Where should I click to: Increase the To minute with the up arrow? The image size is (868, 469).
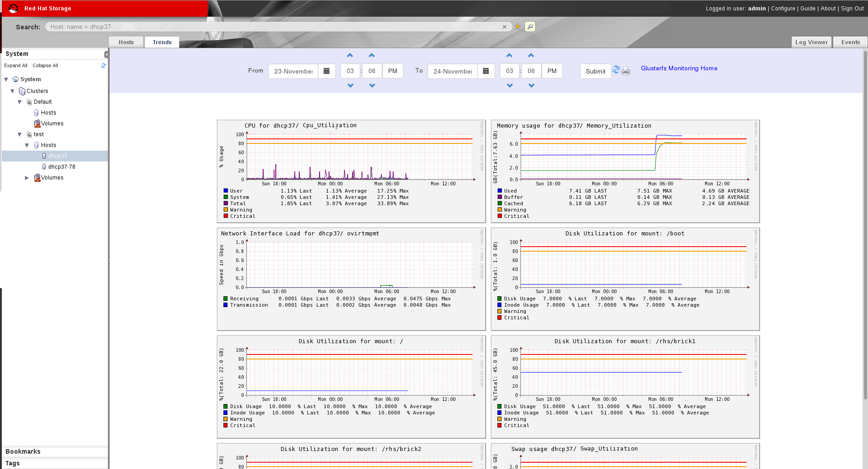531,55
